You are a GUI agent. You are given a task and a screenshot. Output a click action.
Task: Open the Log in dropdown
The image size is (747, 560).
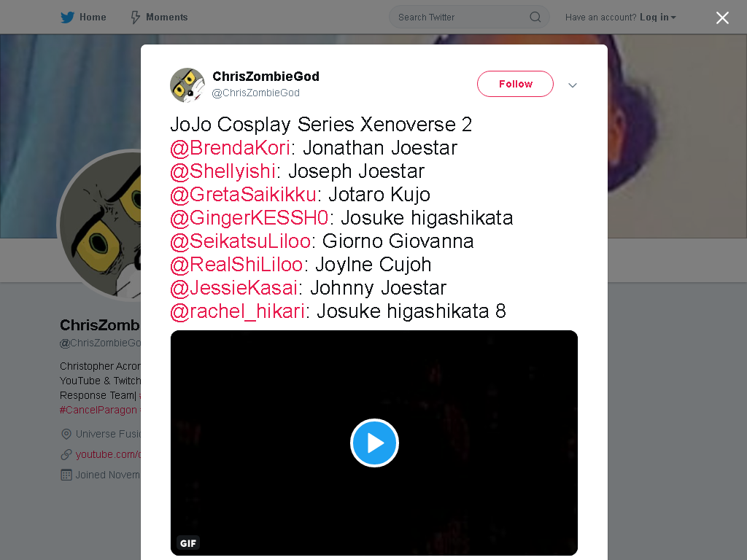click(x=657, y=17)
